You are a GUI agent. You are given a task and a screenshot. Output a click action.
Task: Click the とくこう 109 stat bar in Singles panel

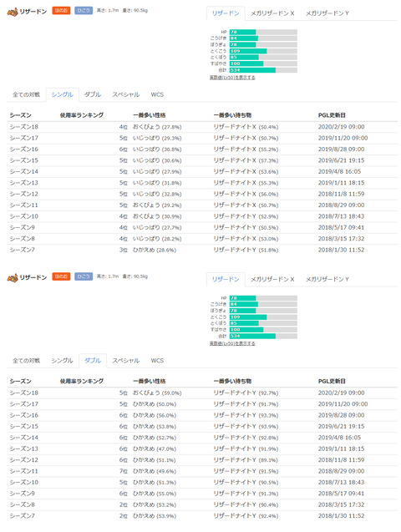(x=263, y=51)
